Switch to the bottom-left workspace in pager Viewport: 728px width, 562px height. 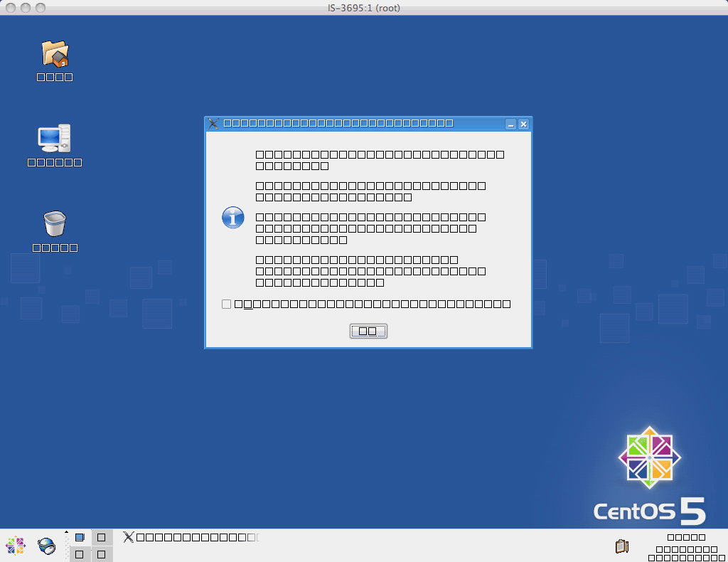[x=80, y=554]
